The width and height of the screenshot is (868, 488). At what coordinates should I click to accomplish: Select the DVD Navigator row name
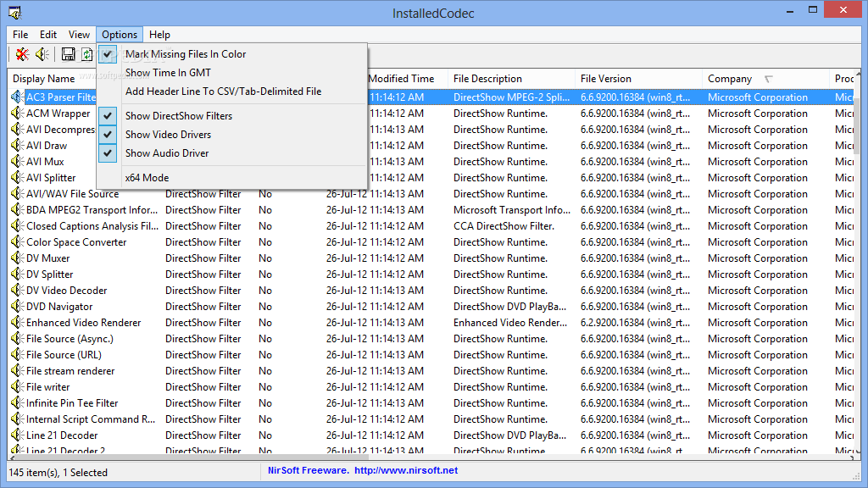click(59, 306)
